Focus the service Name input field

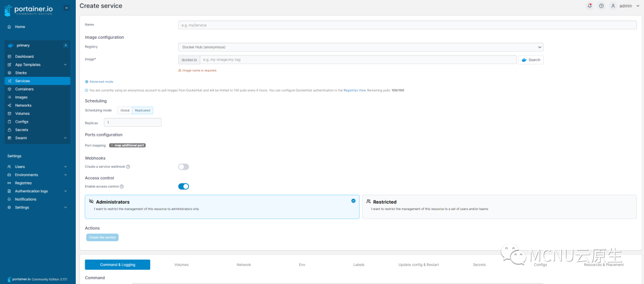click(407, 25)
